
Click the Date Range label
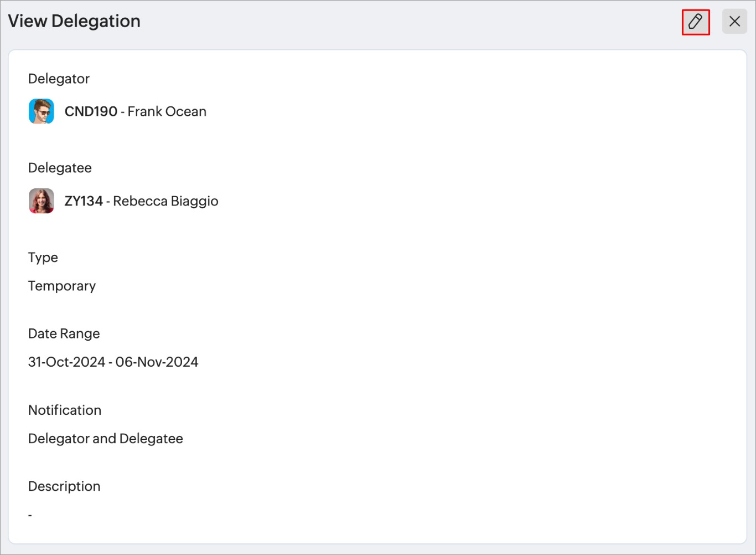coord(64,333)
